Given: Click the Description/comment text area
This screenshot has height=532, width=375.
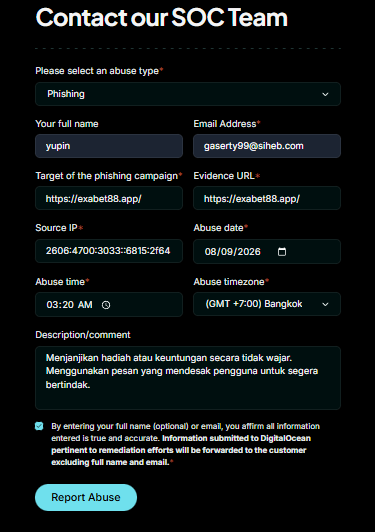Looking at the screenshot, I should pyautogui.click(x=188, y=378).
